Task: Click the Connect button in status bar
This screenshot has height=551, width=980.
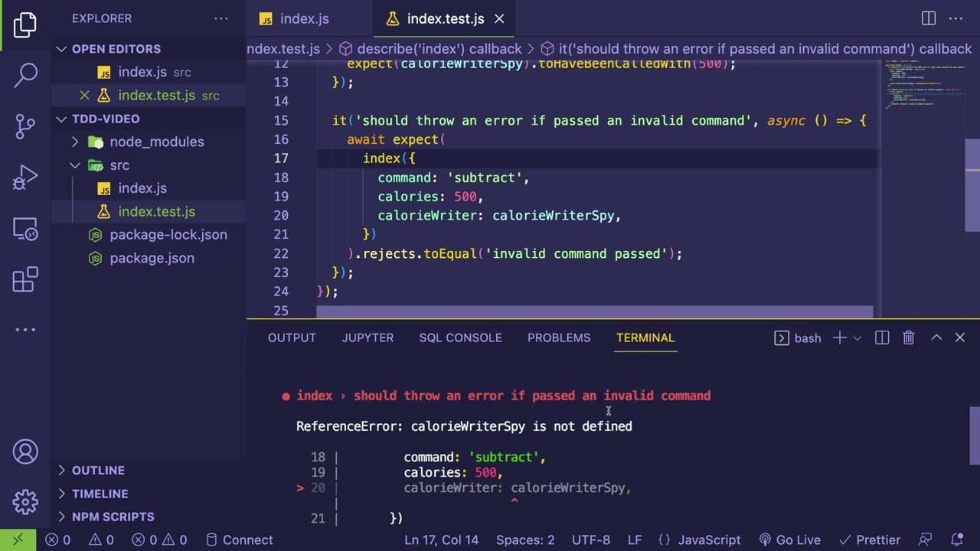Action: coord(239,540)
